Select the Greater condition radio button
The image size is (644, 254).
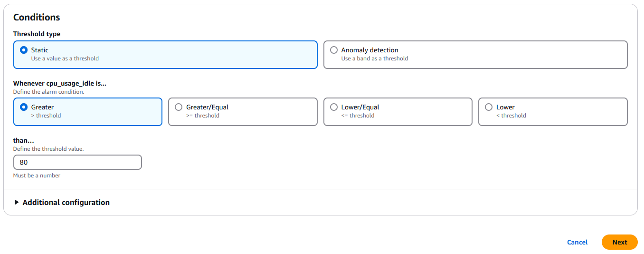pyautogui.click(x=23, y=107)
